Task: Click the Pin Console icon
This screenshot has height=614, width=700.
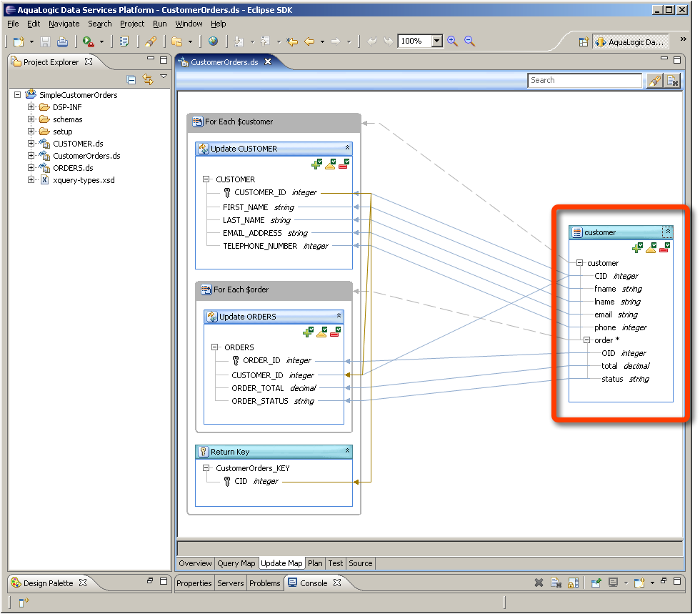Action: [596, 583]
